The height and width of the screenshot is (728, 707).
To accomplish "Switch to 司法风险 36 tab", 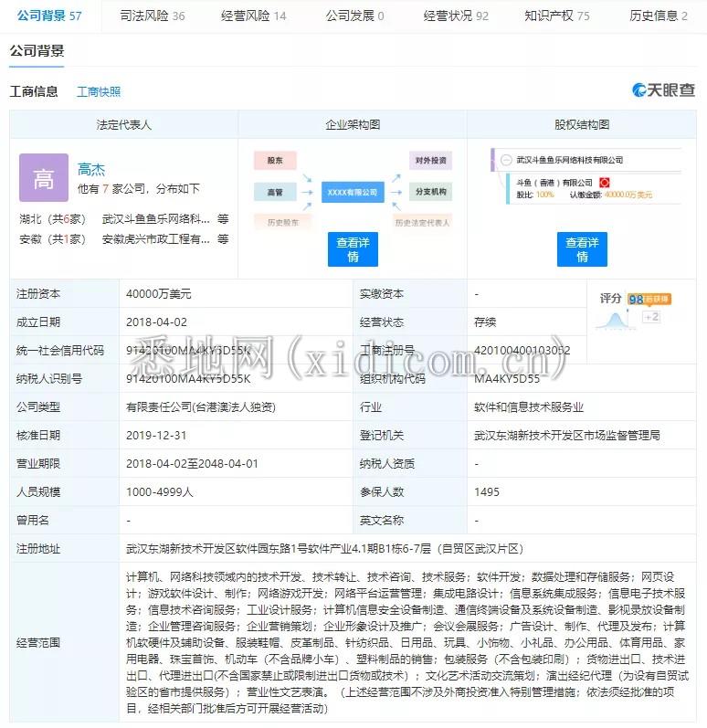I will 153,16.
